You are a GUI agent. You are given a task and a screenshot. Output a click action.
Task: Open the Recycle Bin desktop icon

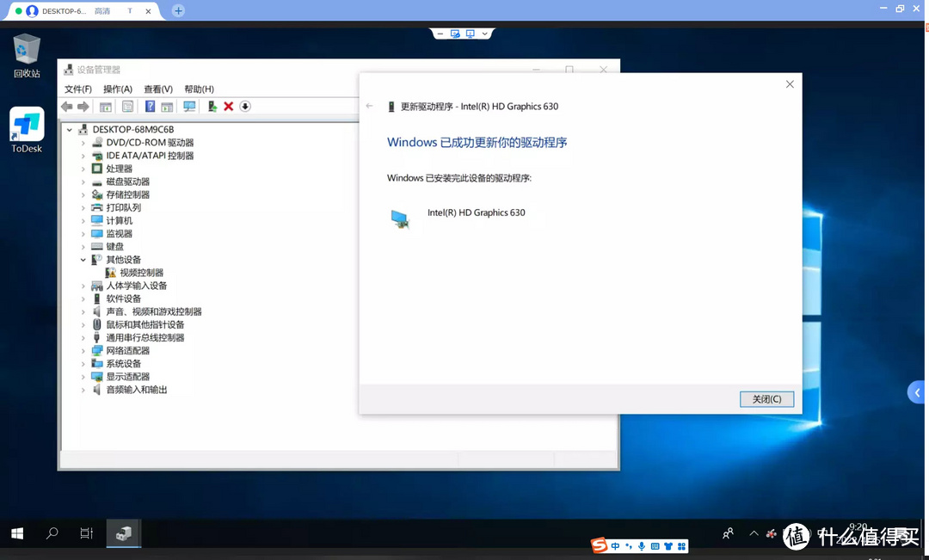tap(27, 56)
